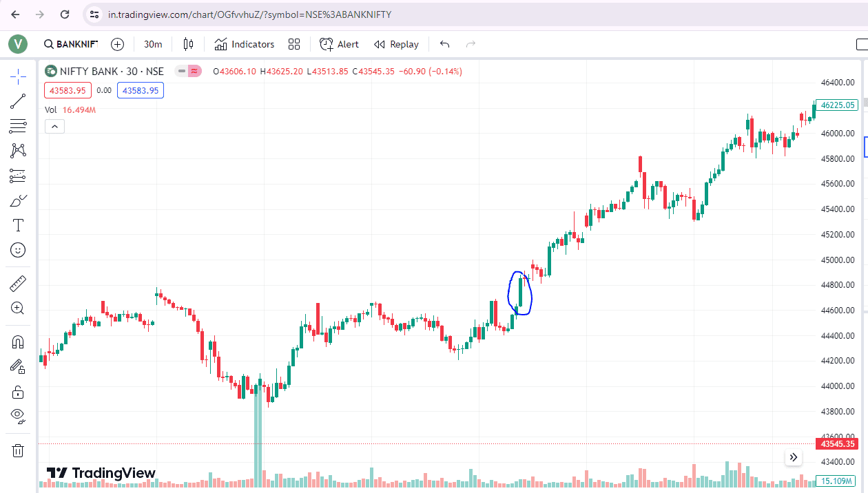The image size is (868, 493).
Task: Open the Indicators menu
Action: [245, 44]
